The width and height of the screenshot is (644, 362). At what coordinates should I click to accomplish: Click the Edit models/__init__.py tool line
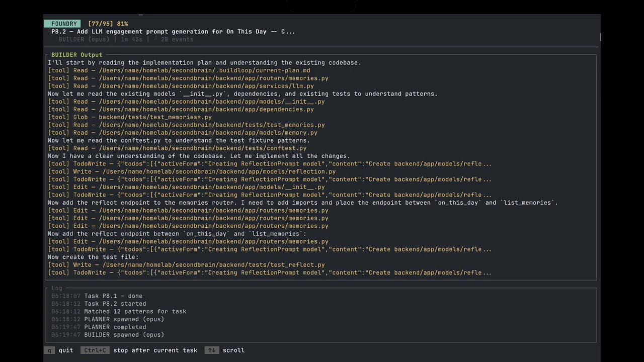pyautogui.click(x=186, y=187)
